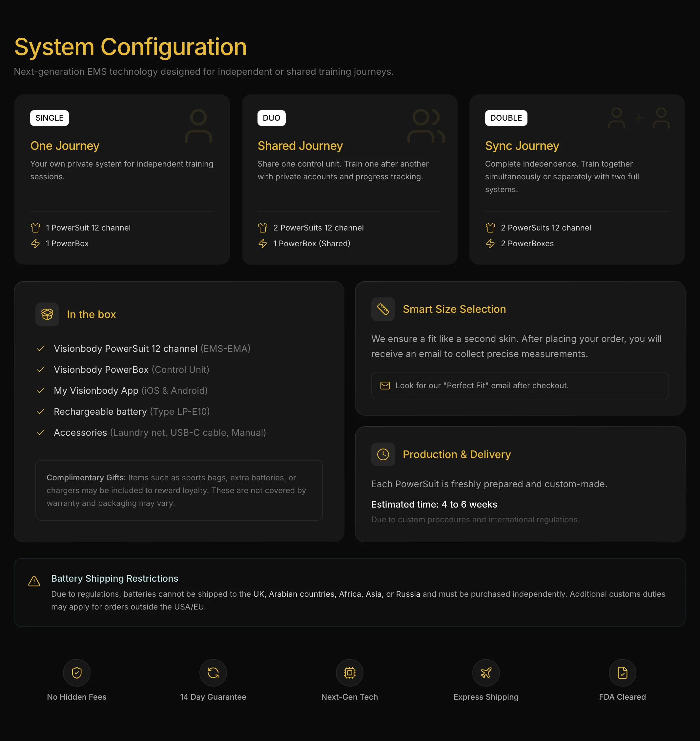Click the single-person icon in One Journey card
Image resolution: width=700 pixels, height=741 pixels.
pos(198,126)
